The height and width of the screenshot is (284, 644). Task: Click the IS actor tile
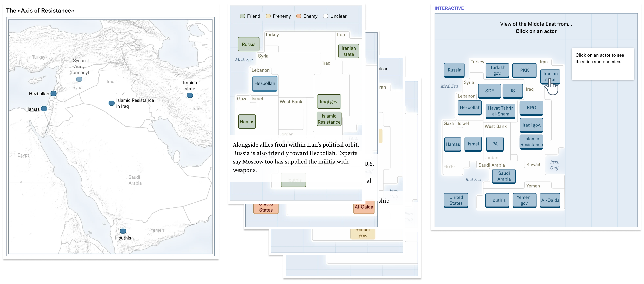pyautogui.click(x=513, y=91)
